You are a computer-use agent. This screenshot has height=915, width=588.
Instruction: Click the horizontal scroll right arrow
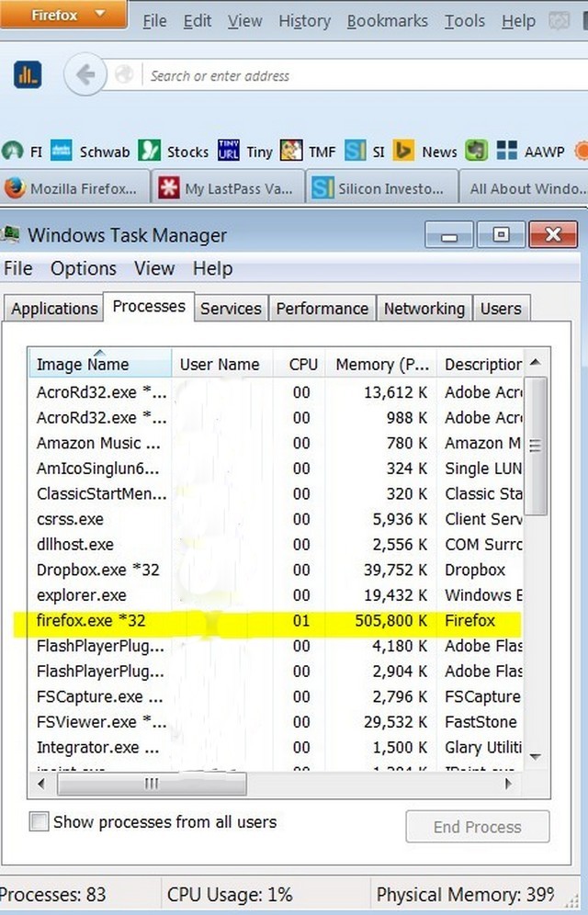coord(509,783)
